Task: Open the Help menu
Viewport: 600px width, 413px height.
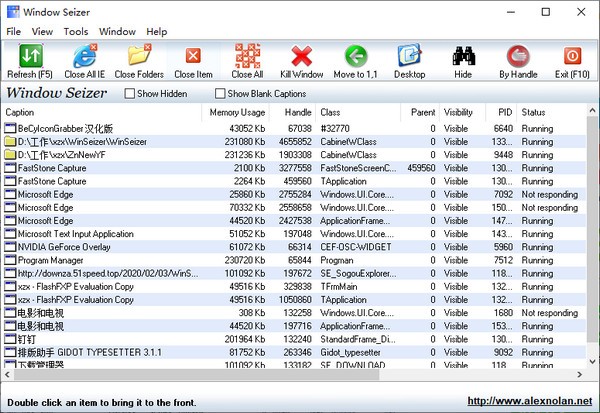Action: [157, 32]
